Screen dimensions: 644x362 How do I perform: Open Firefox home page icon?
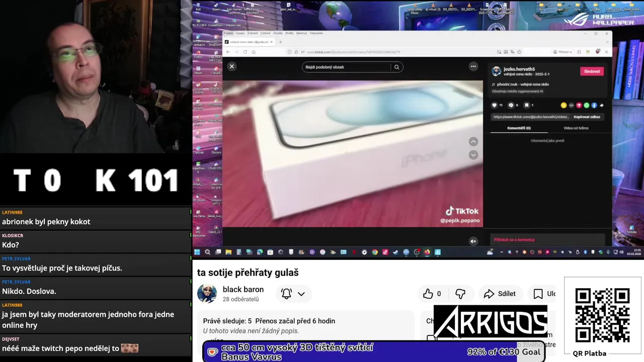pyautogui.click(x=254, y=52)
